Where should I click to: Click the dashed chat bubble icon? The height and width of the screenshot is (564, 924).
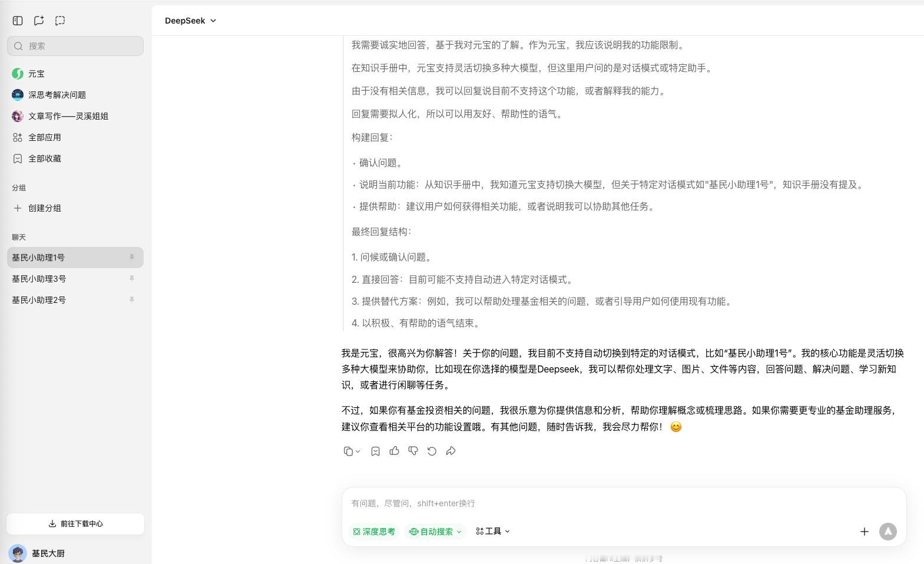[60, 21]
